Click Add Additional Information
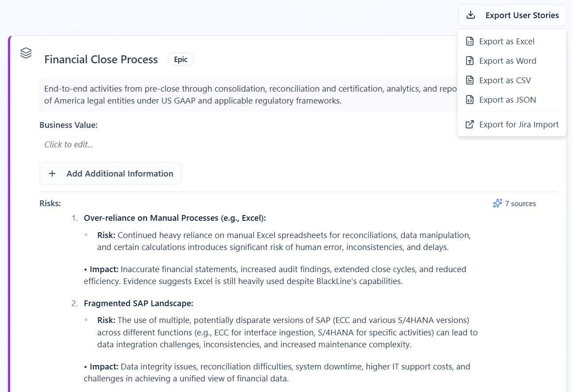 point(110,173)
